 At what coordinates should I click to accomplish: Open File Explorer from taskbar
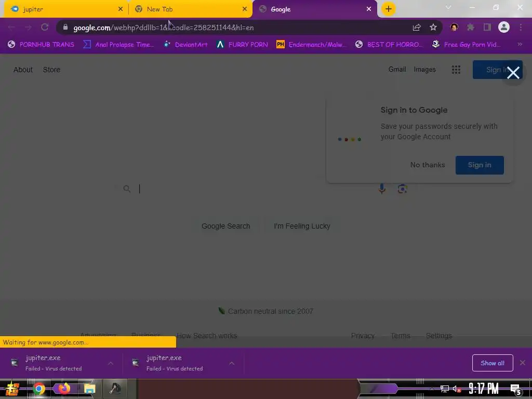click(x=89, y=389)
